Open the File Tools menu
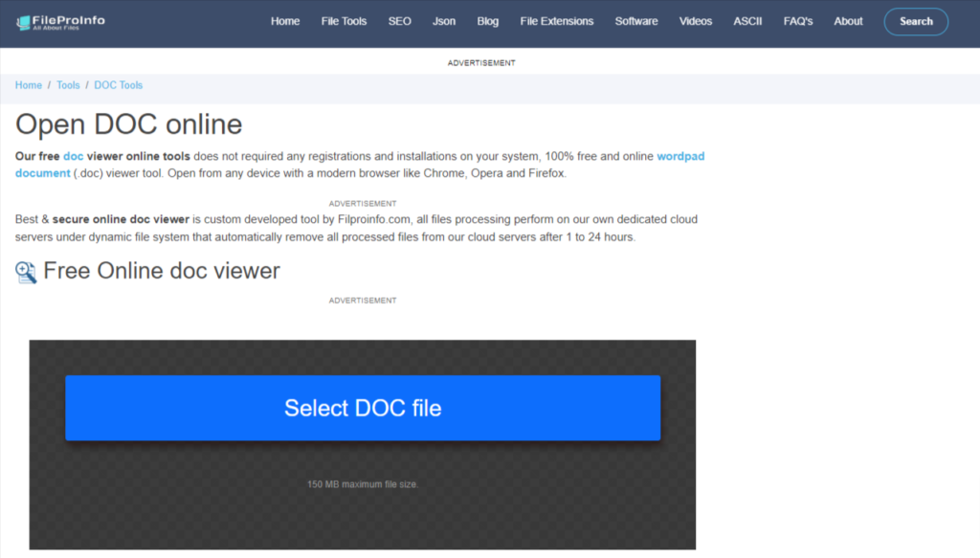The height and width of the screenshot is (558, 980). (x=344, y=20)
